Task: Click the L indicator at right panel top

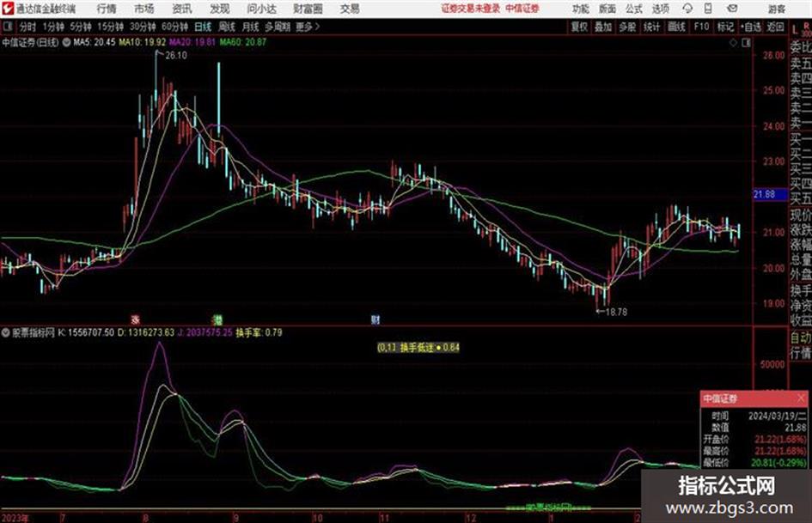Action: tap(795, 30)
